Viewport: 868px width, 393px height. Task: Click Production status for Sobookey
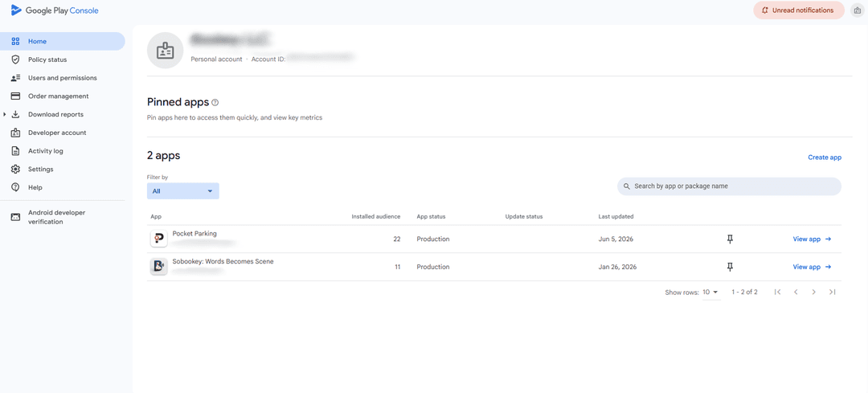[x=433, y=267]
